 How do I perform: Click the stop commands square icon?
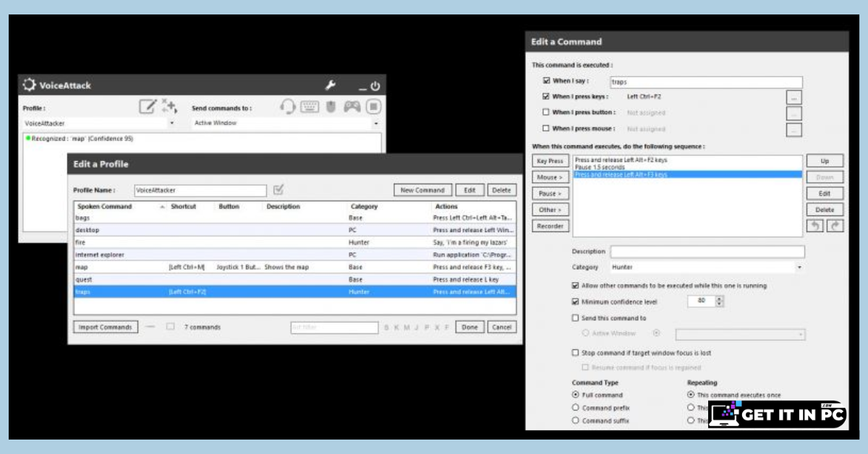point(373,107)
